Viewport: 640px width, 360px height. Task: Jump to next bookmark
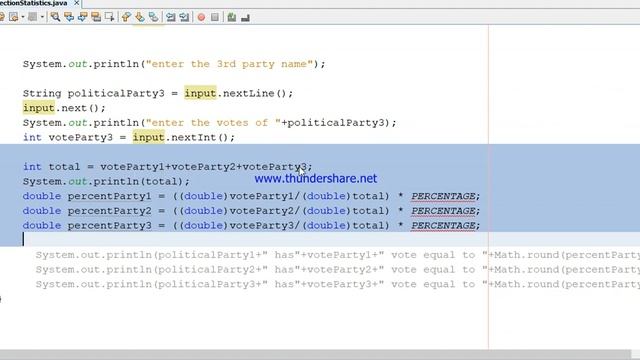point(140,17)
